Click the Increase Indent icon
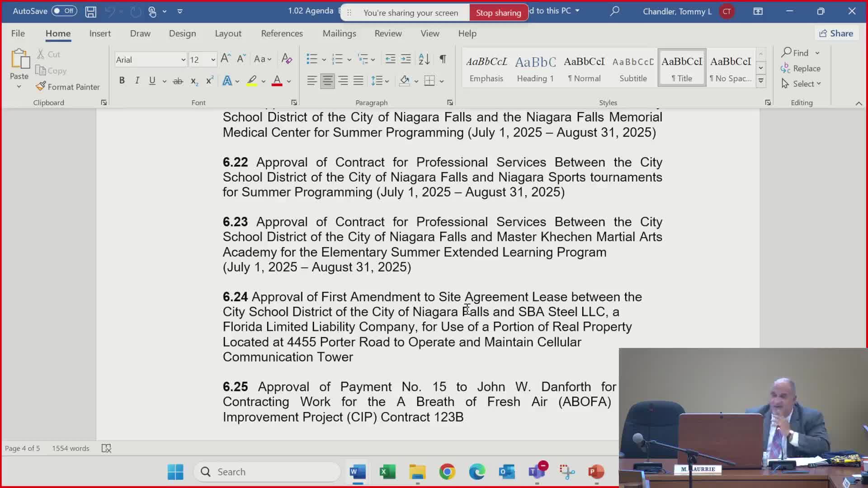 point(406,59)
